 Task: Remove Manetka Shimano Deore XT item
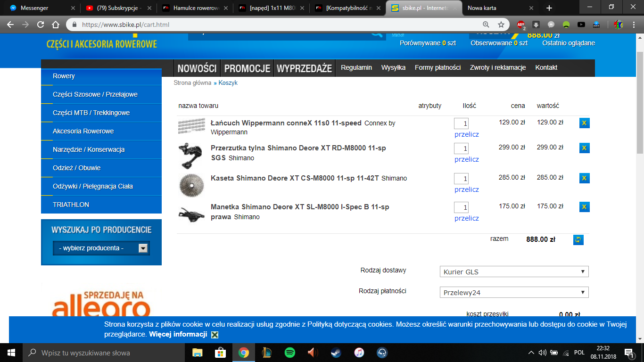[x=585, y=207]
